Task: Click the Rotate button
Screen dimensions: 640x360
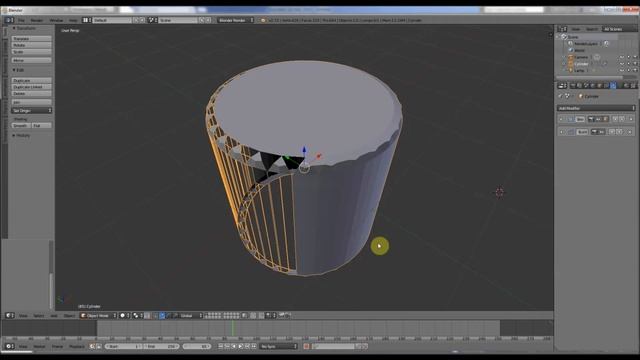Action: click(x=31, y=45)
